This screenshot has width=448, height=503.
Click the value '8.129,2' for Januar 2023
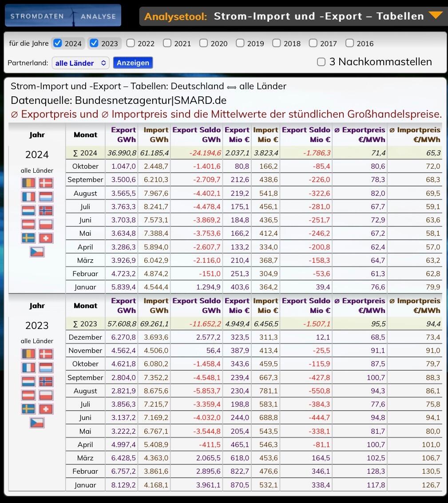123,485
